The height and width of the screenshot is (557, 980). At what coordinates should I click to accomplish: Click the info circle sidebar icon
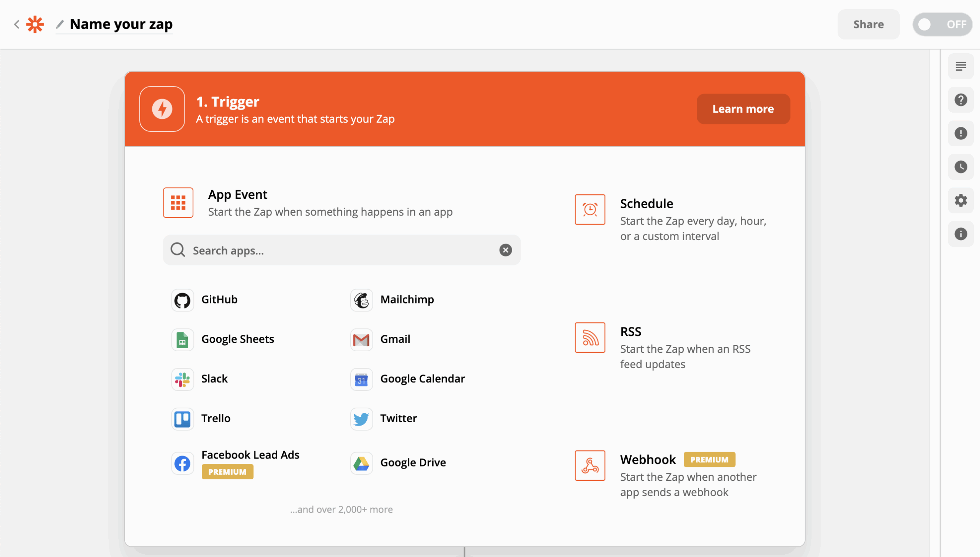pos(960,234)
